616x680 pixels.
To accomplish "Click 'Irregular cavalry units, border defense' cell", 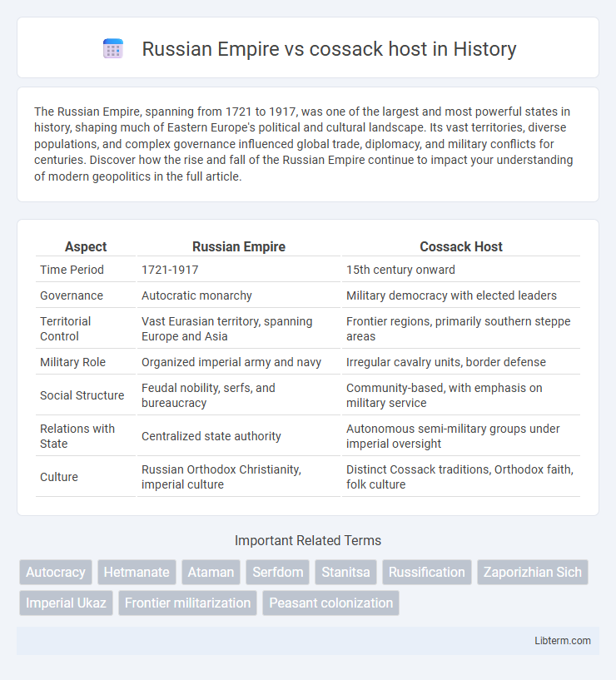I will pyautogui.click(x=446, y=362).
